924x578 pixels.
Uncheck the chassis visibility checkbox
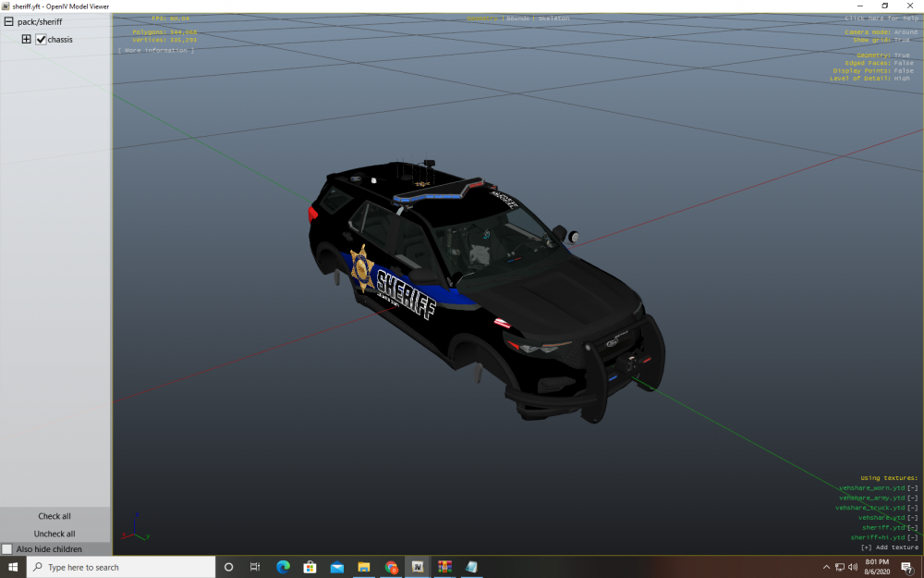[x=41, y=40]
